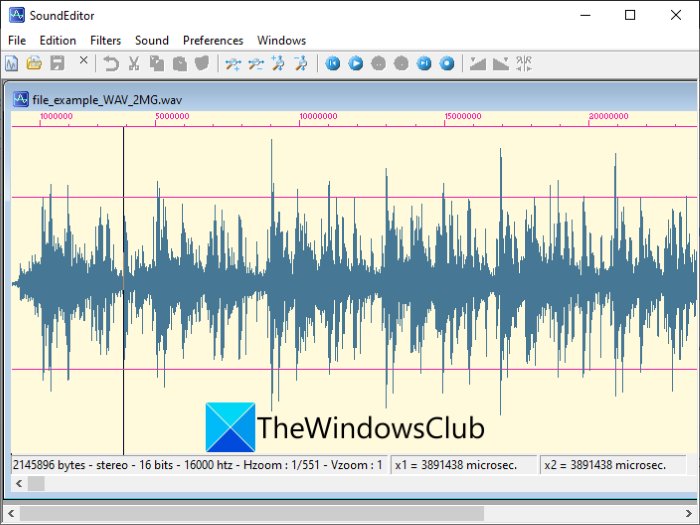The image size is (700, 525).
Task: Save the file with floppy disk icon
Action: pos(58,63)
